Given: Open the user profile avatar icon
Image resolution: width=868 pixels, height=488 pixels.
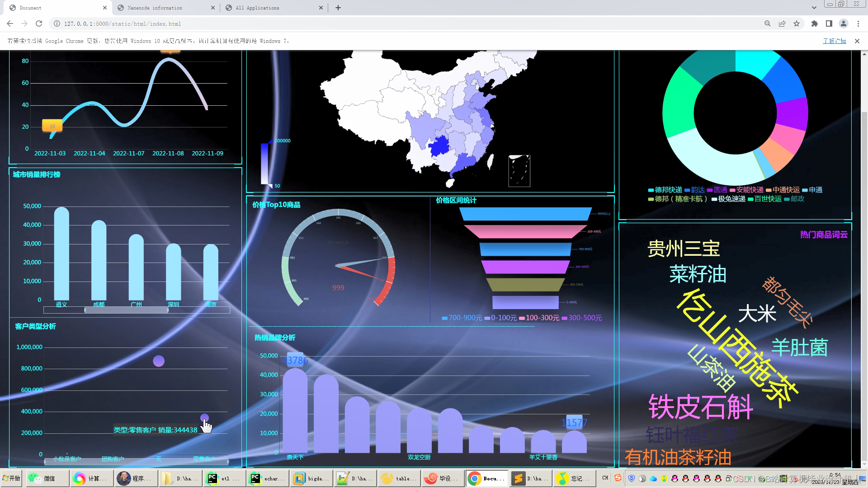Looking at the screenshot, I should click(x=843, y=23).
